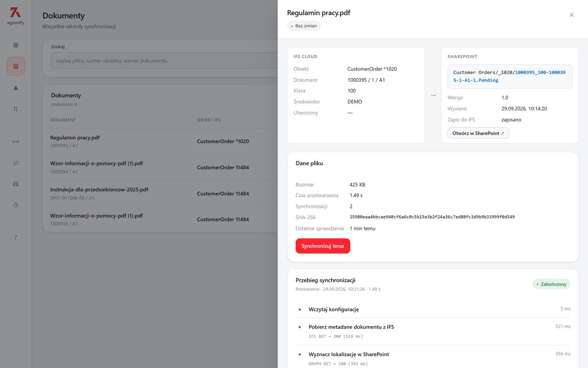Click the Wysłano date 29.09.2026, 10:14:20

524,109
